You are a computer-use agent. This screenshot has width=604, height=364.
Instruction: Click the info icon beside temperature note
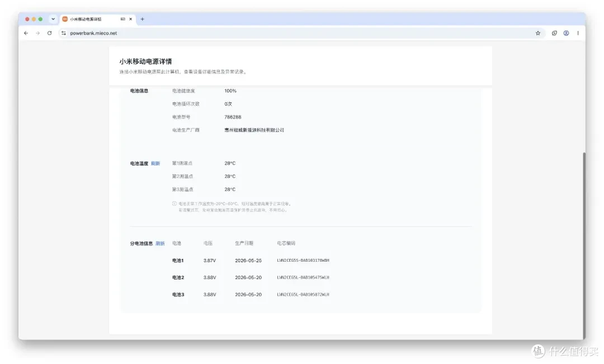tap(174, 204)
